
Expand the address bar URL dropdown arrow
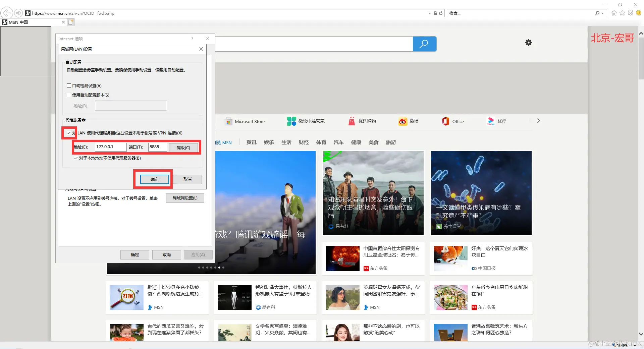pos(430,13)
